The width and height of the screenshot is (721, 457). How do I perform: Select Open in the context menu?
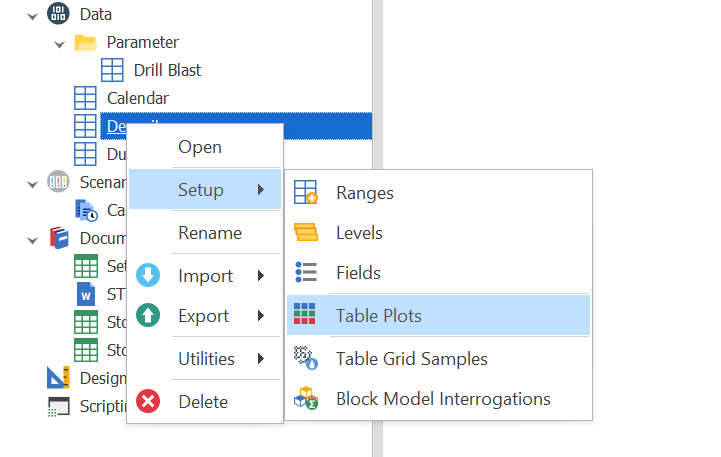point(200,147)
